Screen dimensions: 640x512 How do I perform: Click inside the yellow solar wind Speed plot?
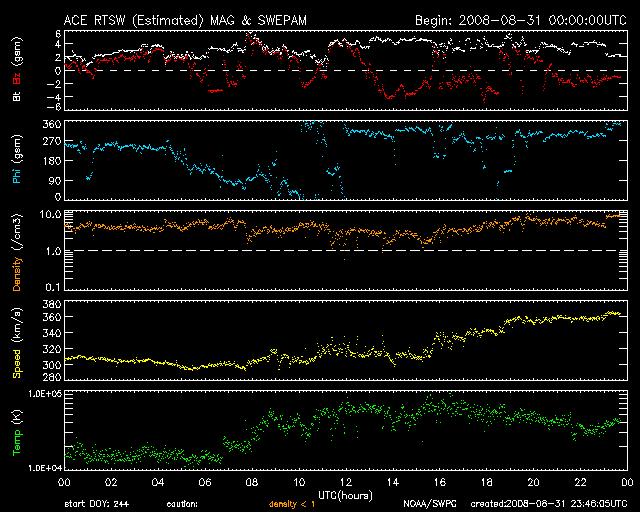click(346, 340)
